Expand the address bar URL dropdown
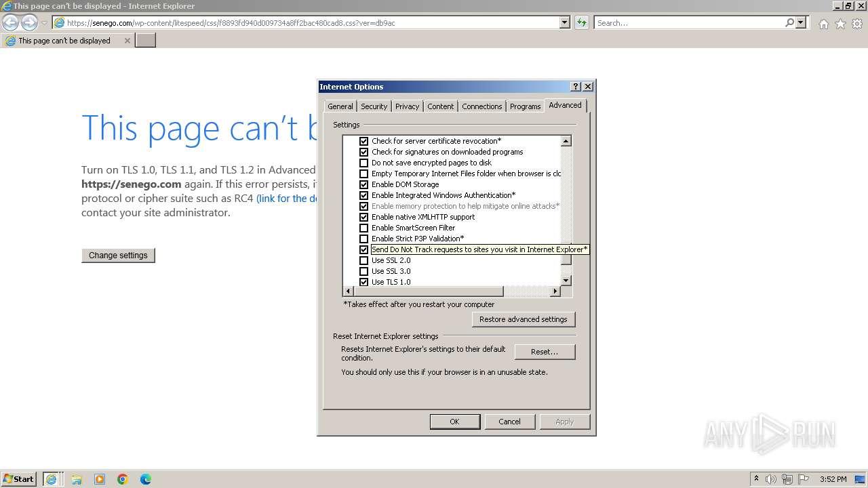868x488 pixels. [565, 22]
